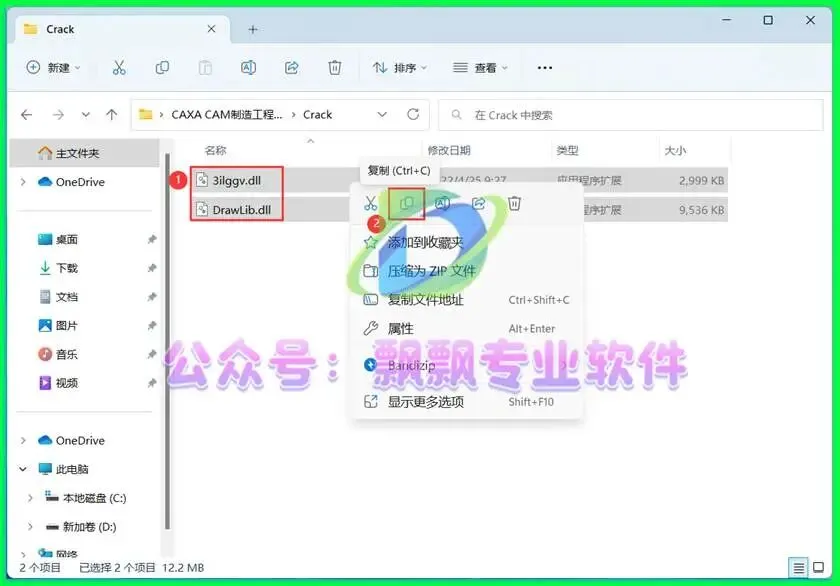This screenshot has width=840, height=586.
Task: Click Rename icon in context menu
Action: coord(442,203)
